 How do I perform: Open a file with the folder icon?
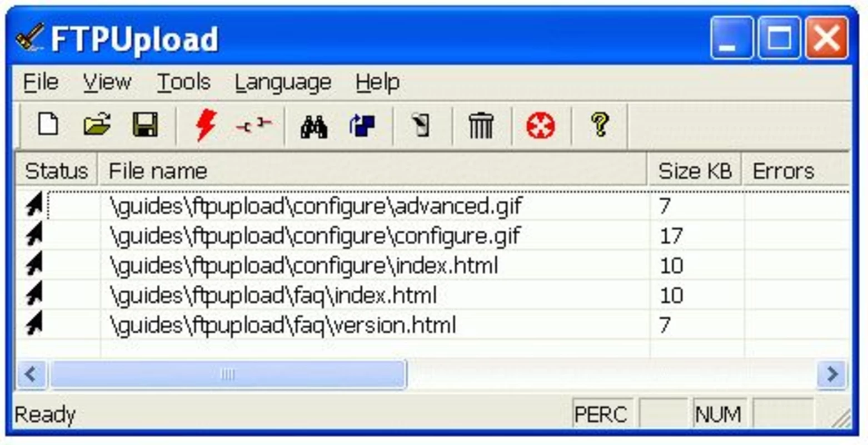coord(97,125)
